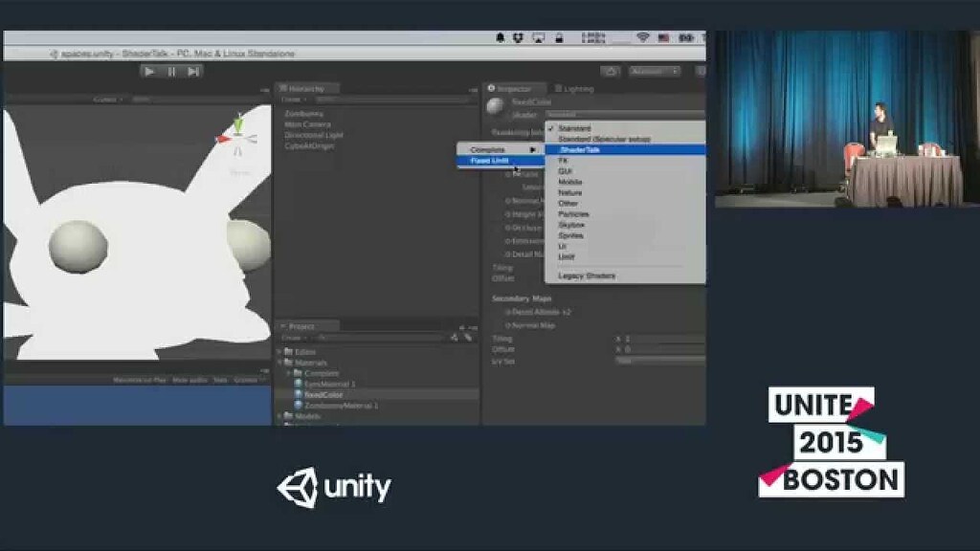The image size is (980, 551).
Task: Toggle Maximize on Play in Game view
Action: [140, 380]
